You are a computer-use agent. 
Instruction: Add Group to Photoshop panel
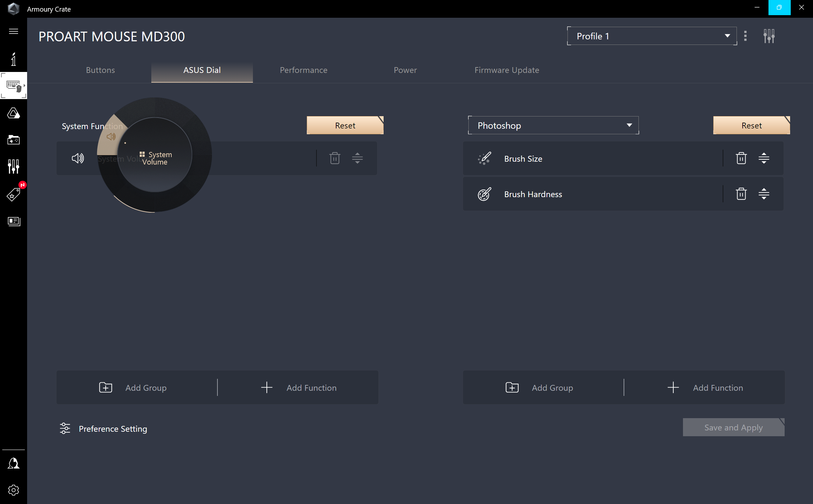click(x=540, y=388)
